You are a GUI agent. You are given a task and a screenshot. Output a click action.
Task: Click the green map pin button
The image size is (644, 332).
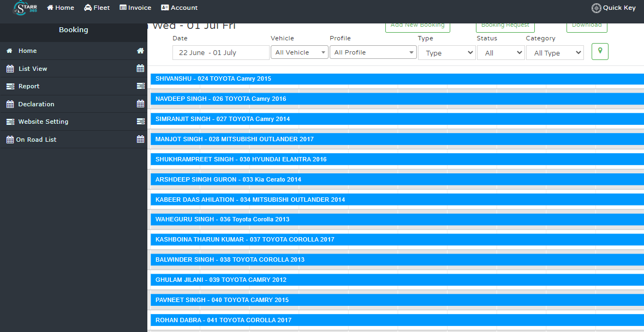[600, 51]
